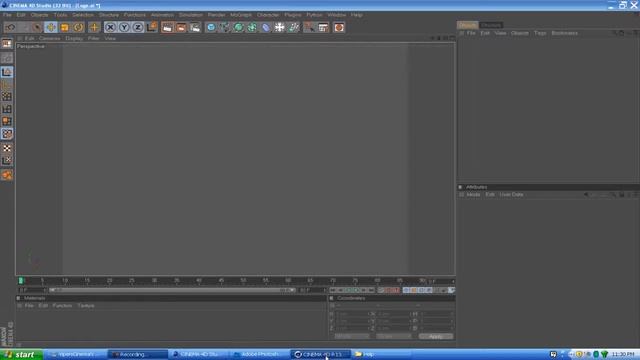The width and height of the screenshot is (640, 360).
Task: Toggle Y axis lock
Action: pyautogui.click(x=124, y=27)
